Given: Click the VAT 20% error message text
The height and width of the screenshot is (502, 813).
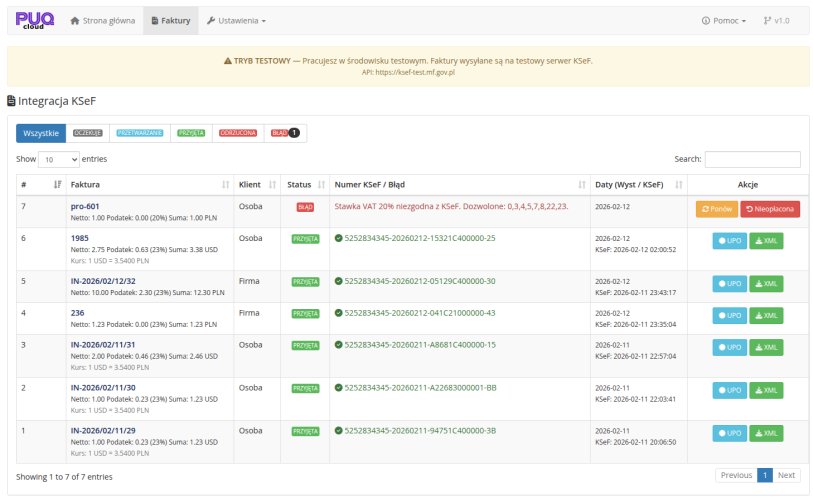Looking at the screenshot, I should [x=451, y=206].
